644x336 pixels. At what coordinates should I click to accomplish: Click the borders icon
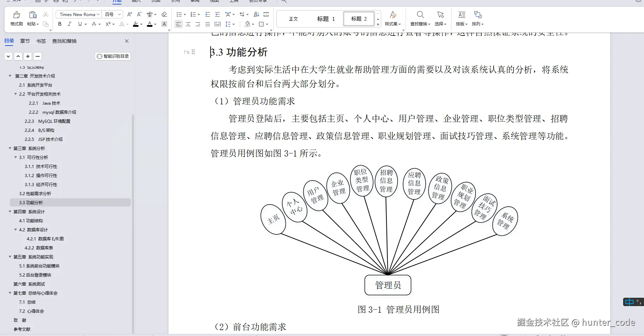pyautogui.click(x=261, y=24)
